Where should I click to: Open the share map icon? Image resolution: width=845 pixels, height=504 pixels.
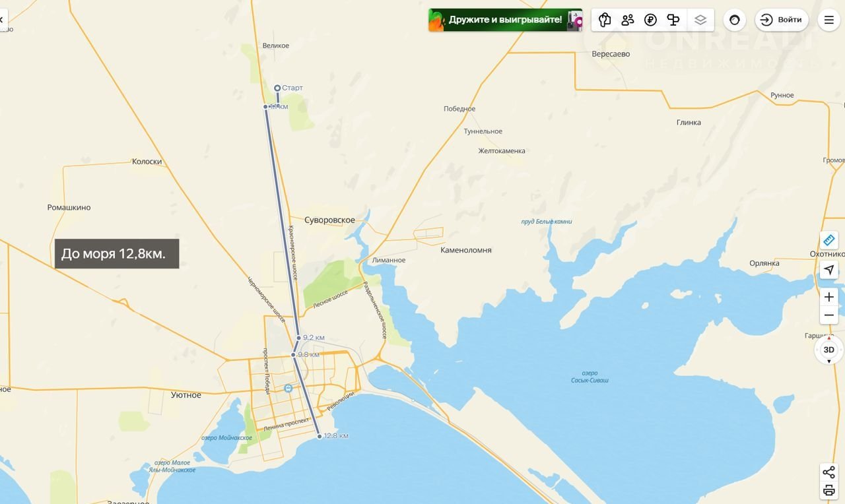pos(828,472)
